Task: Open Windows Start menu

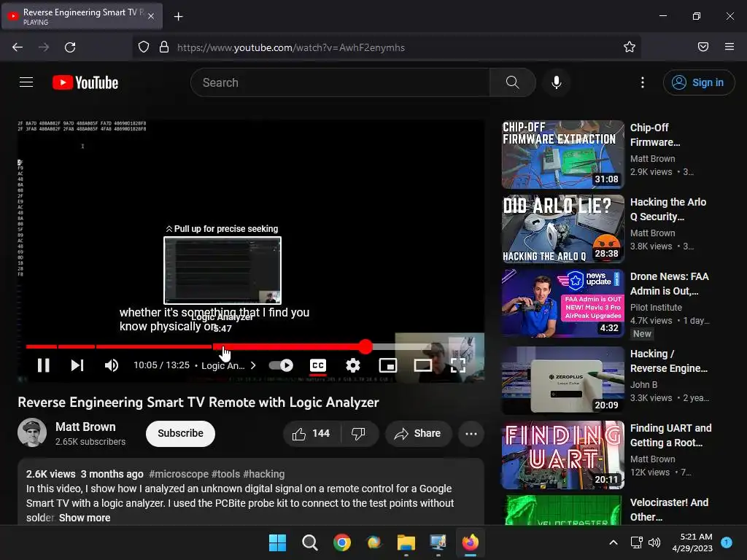Action: [277, 542]
